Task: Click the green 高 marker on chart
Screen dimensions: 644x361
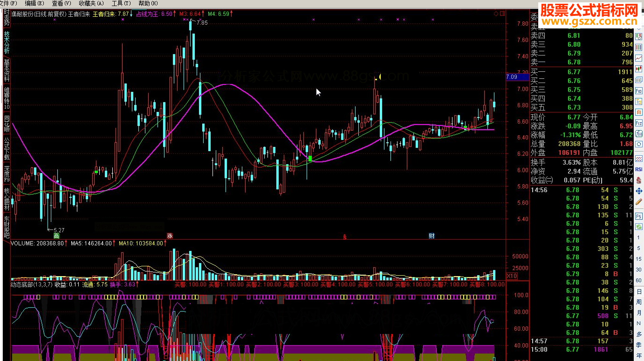Action: point(56,236)
